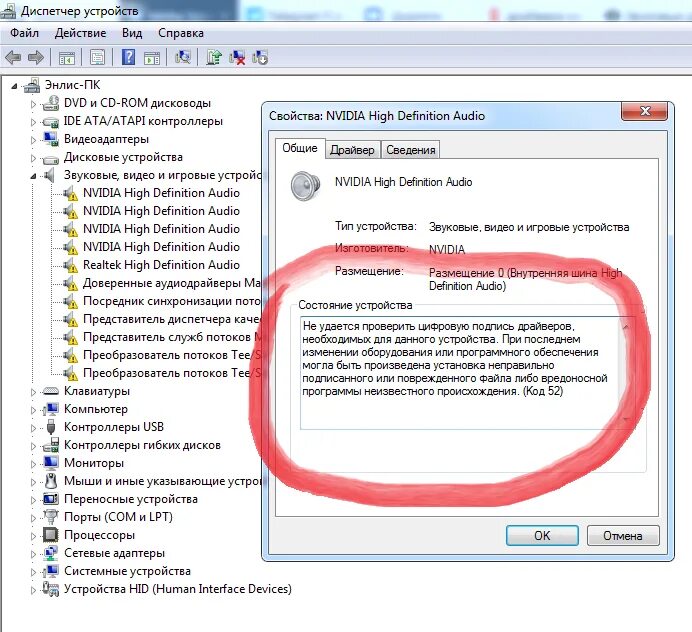
Task: Expand the Компьютер node
Action: tap(33, 410)
